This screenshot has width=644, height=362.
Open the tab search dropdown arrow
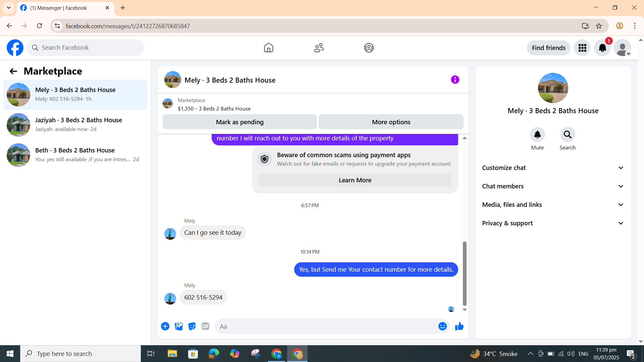[x=9, y=8]
